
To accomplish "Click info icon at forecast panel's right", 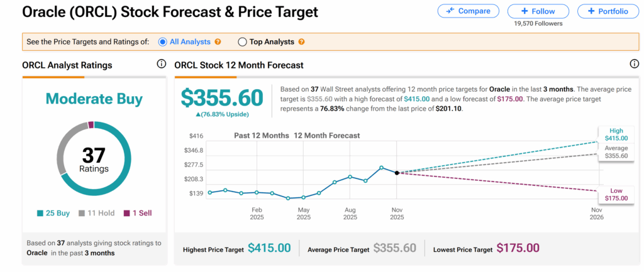I will (x=635, y=64).
